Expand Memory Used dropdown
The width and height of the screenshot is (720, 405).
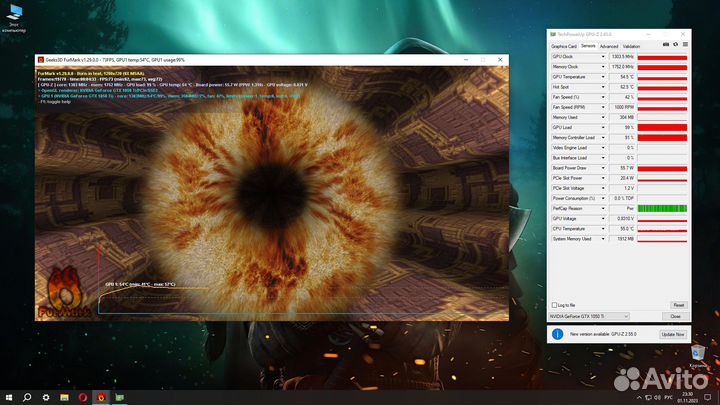point(603,118)
